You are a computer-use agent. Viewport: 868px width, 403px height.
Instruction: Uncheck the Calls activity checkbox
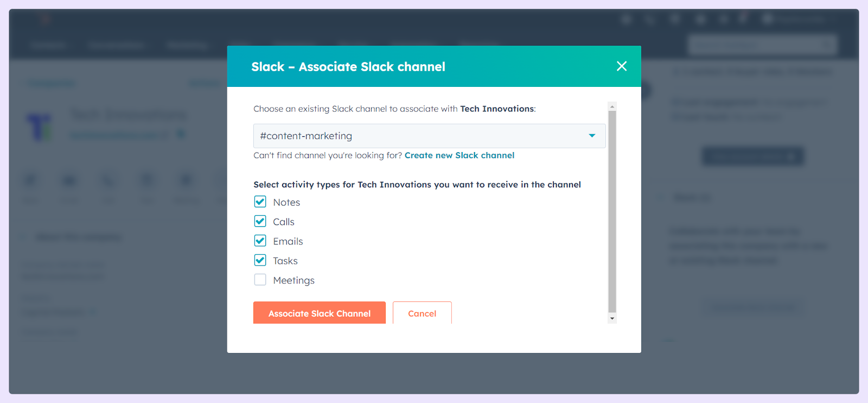point(260,222)
